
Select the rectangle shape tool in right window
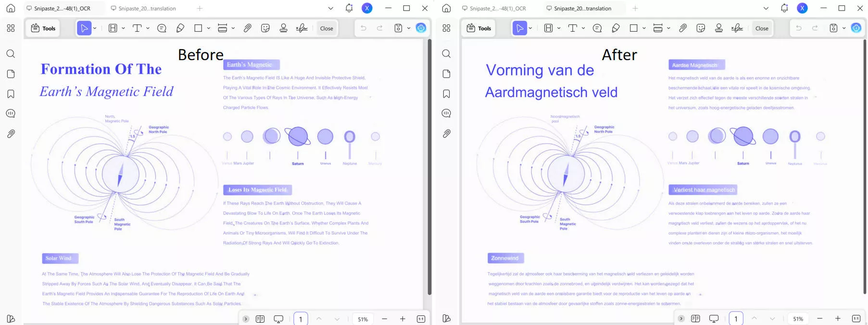click(x=634, y=28)
